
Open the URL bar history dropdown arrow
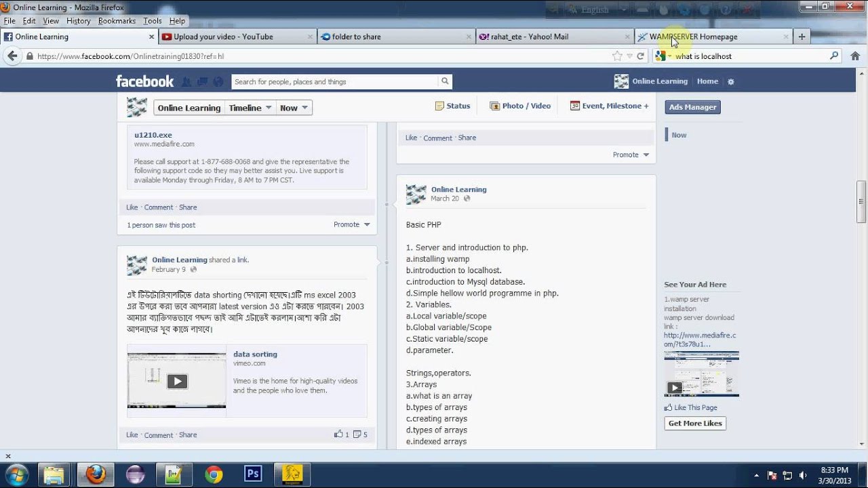(629, 56)
